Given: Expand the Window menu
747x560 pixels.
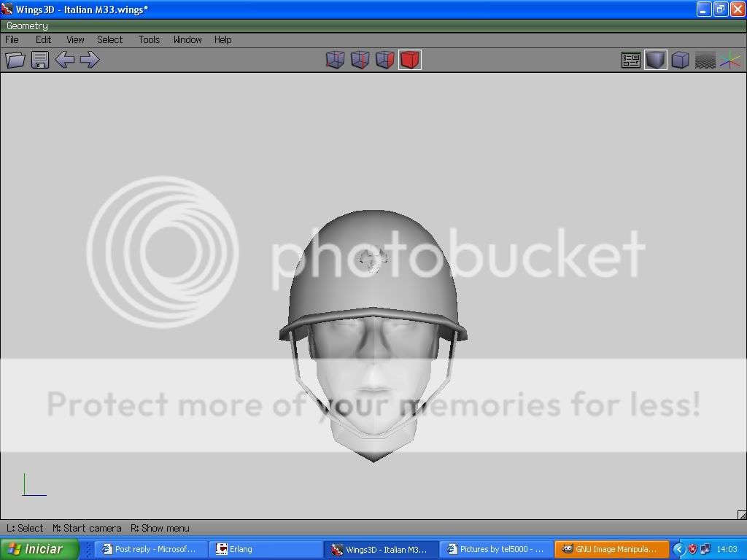Looking at the screenshot, I should 187,39.
